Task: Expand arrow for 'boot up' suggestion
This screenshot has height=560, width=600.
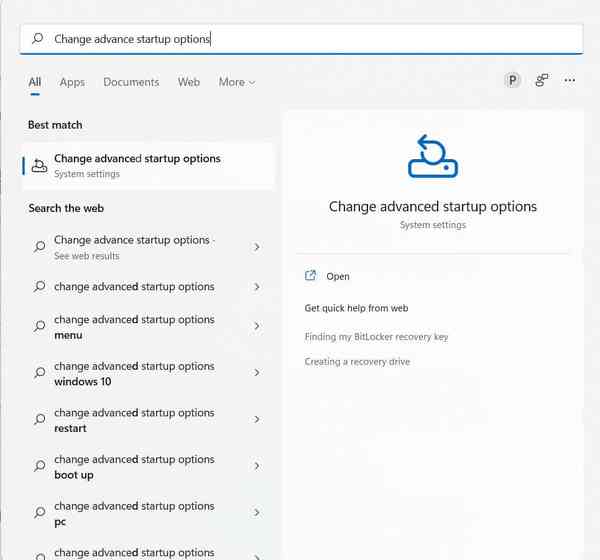Action: click(257, 466)
